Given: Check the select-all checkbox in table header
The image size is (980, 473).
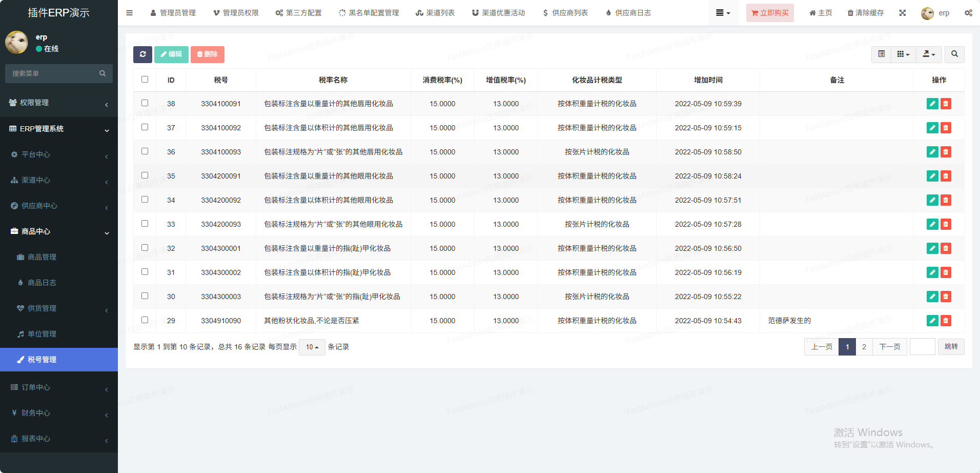Looking at the screenshot, I should pos(145,80).
